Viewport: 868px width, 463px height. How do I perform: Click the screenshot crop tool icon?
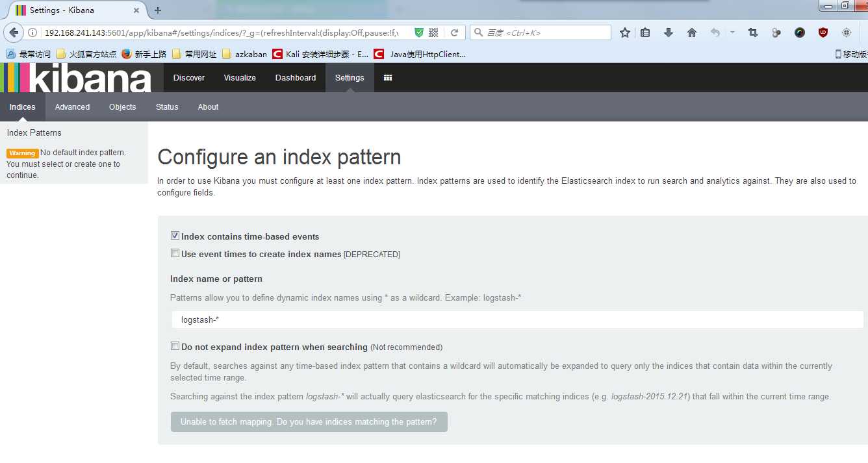(x=753, y=32)
